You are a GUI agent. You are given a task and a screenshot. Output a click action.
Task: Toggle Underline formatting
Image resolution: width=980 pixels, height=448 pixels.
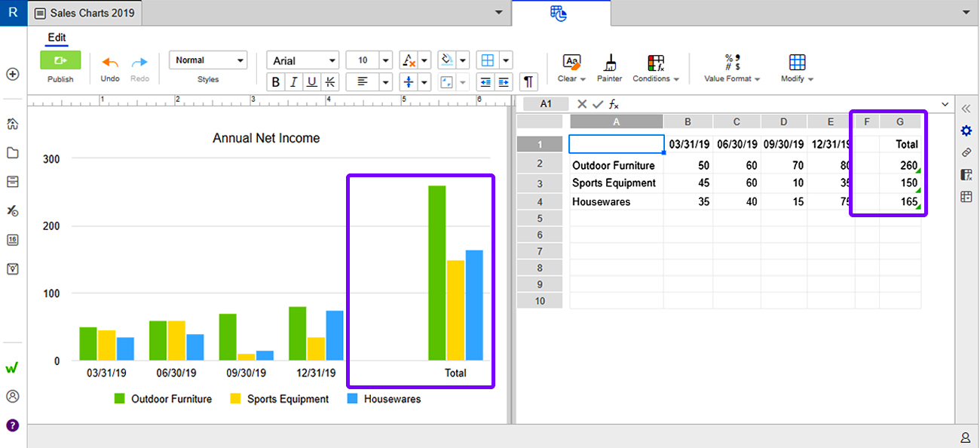pos(312,82)
